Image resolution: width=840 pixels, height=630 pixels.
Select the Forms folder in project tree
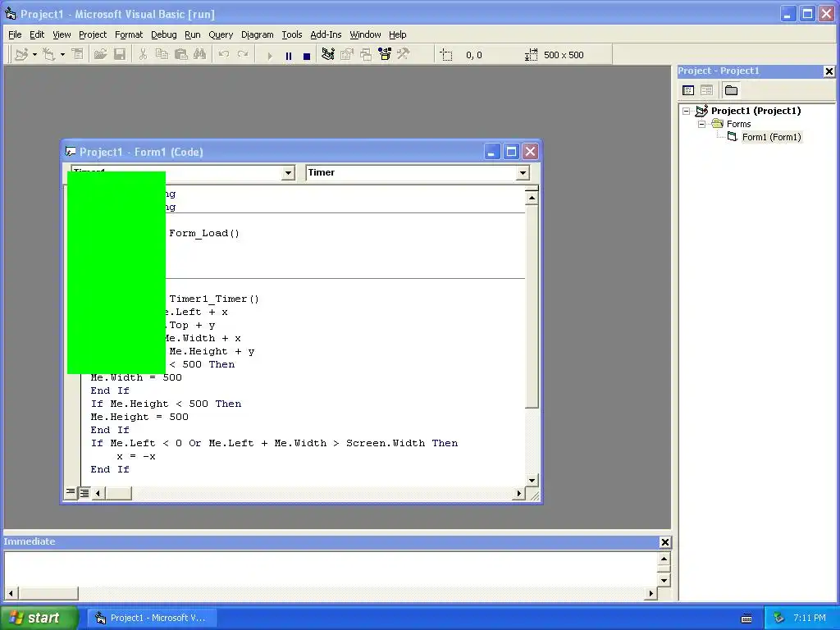click(739, 124)
